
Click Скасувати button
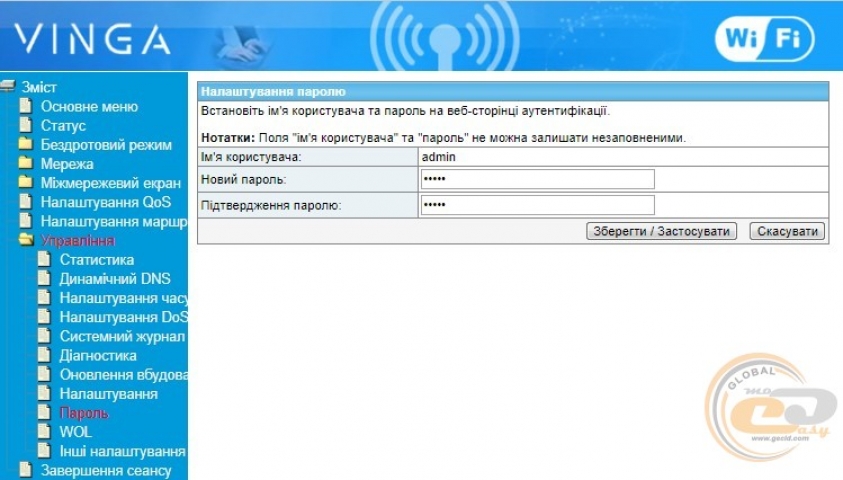coord(787,231)
